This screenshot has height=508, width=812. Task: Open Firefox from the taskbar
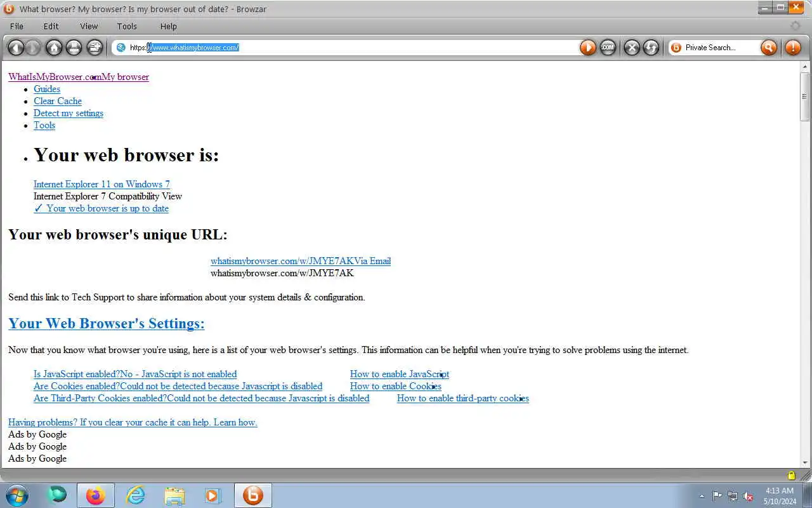point(96,495)
